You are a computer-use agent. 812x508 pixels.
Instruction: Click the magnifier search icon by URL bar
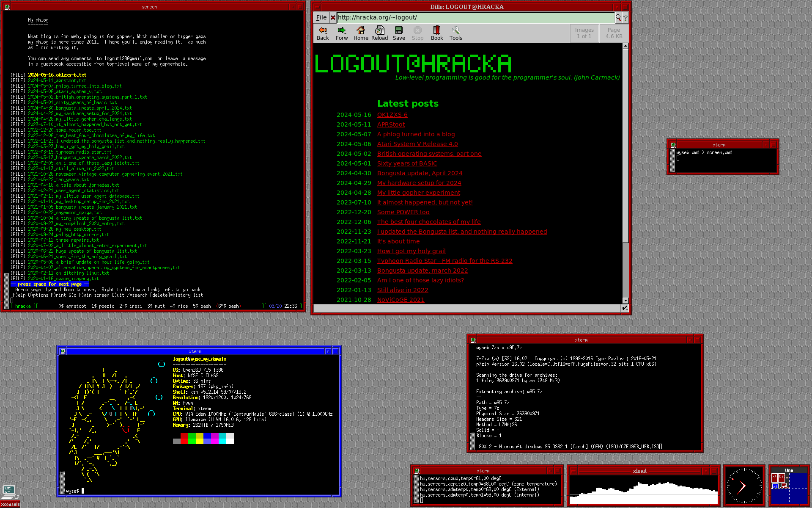618,17
